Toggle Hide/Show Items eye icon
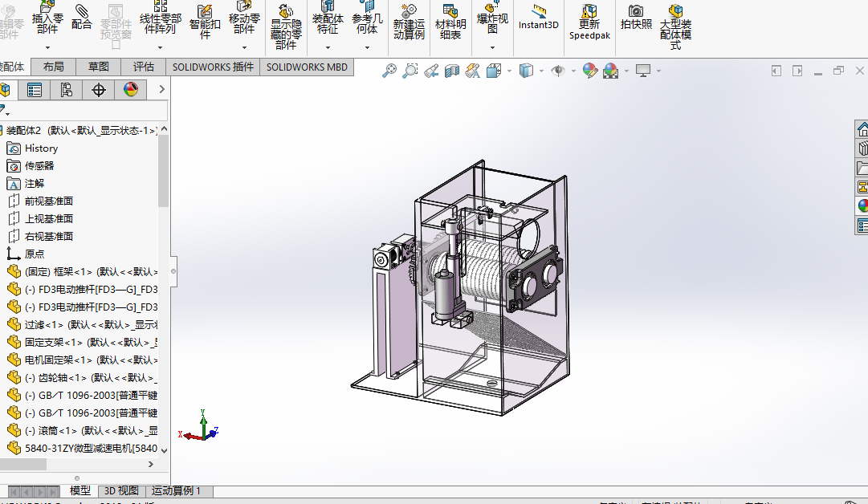This screenshot has height=504, width=868. (x=558, y=71)
